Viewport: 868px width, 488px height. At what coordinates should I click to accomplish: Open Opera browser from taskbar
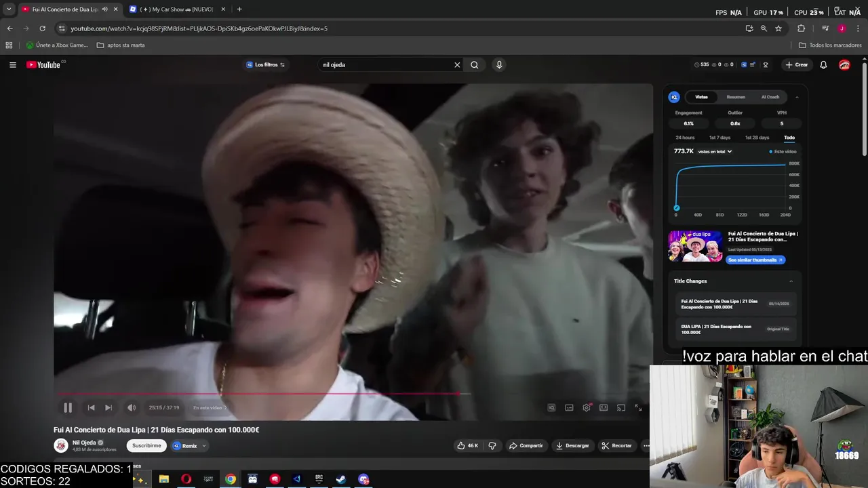tap(186, 479)
